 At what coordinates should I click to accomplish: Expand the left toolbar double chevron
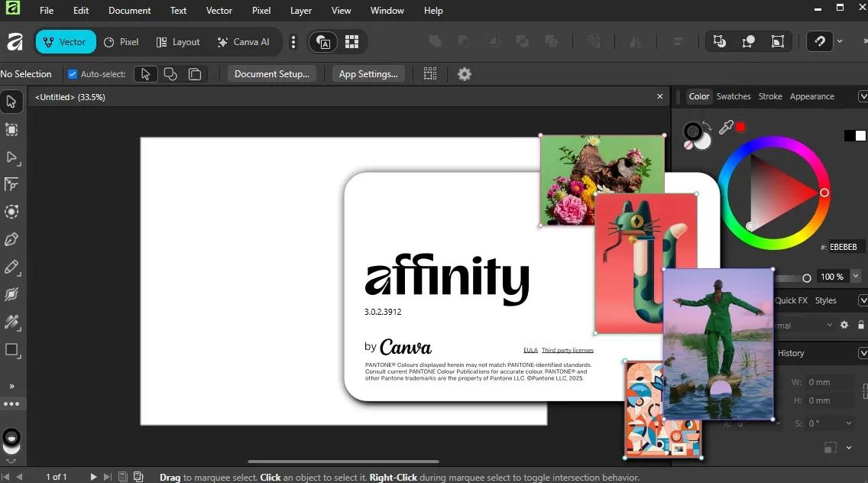pyautogui.click(x=11, y=386)
